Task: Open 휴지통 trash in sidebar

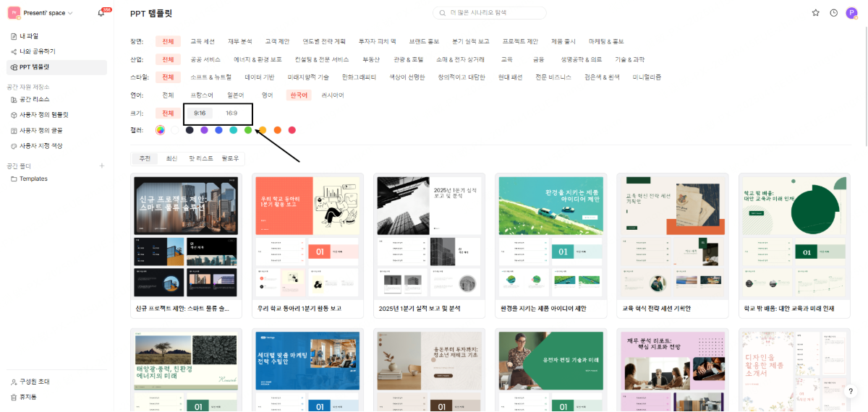Action: (x=28, y=397)
